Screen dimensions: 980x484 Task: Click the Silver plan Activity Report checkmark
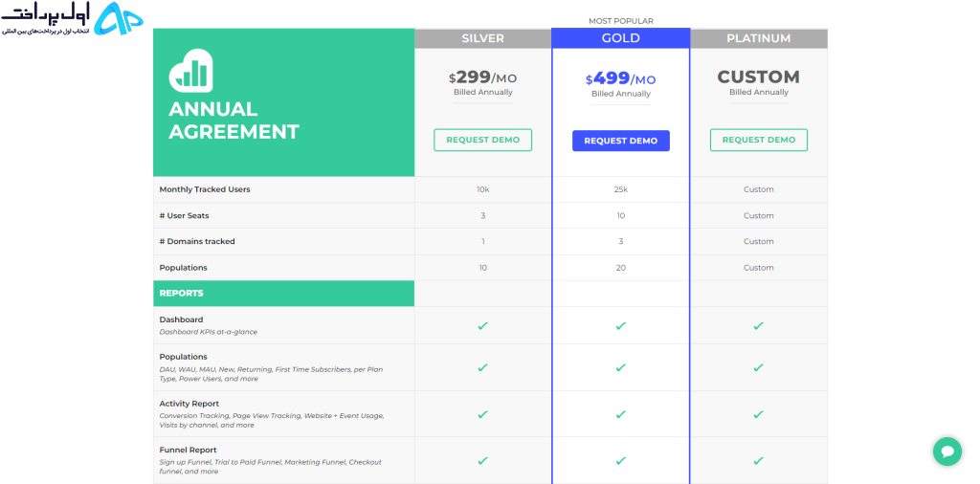pos(482,414)
